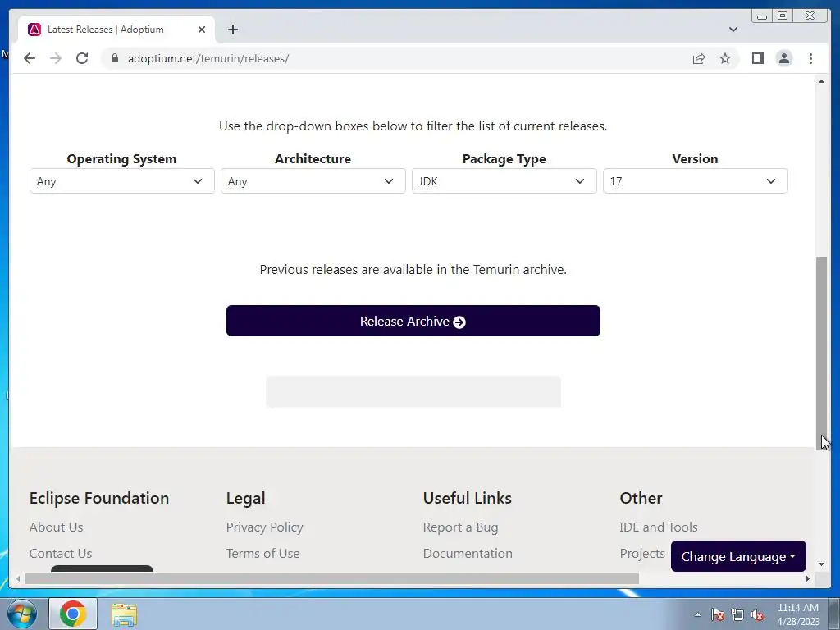Open the Privacy Policy link
Screen dimensions: 840x630
click(x=265, y=527)
